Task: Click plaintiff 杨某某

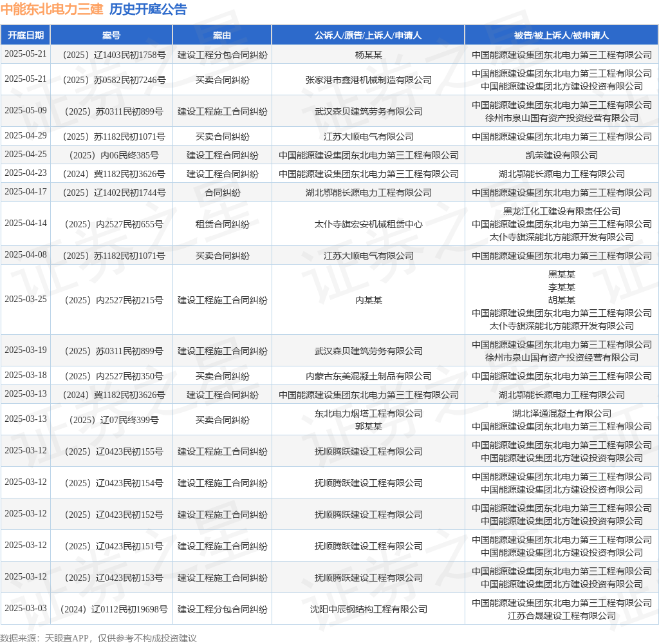Action: (369, 55)
